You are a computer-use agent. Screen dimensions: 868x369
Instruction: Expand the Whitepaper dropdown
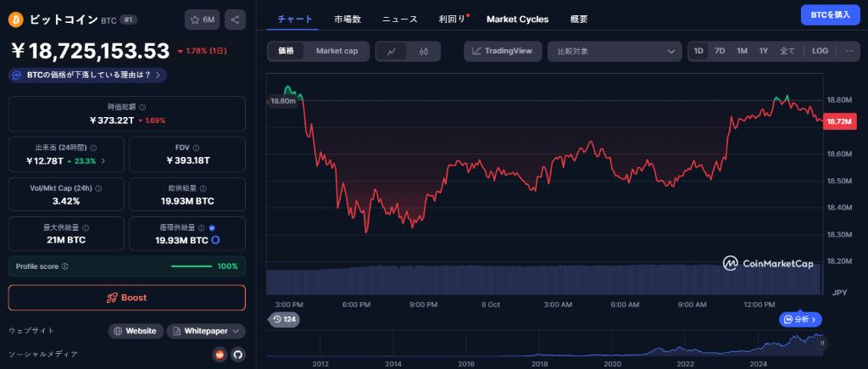206,331
